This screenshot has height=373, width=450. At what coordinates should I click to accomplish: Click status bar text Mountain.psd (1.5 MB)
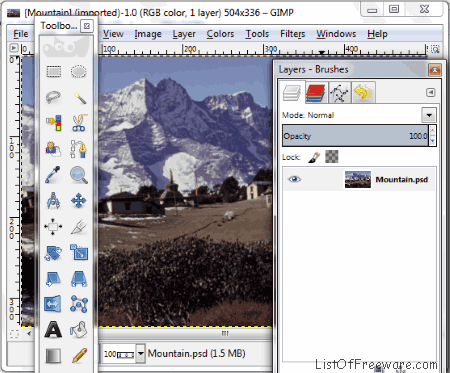(197, 353)
